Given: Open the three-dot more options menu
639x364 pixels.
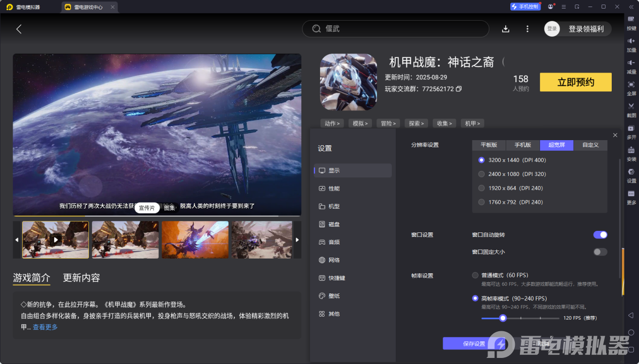Looking at the screenshot, I should click(527, 29).
